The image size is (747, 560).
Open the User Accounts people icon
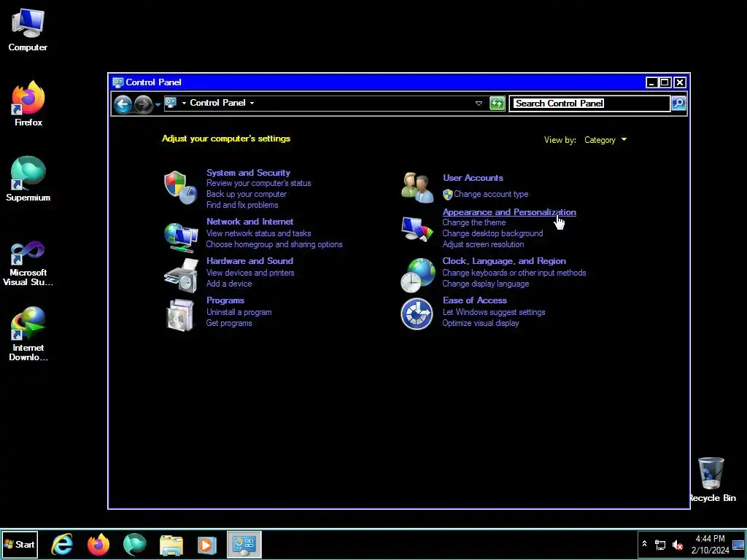[417, 187]
